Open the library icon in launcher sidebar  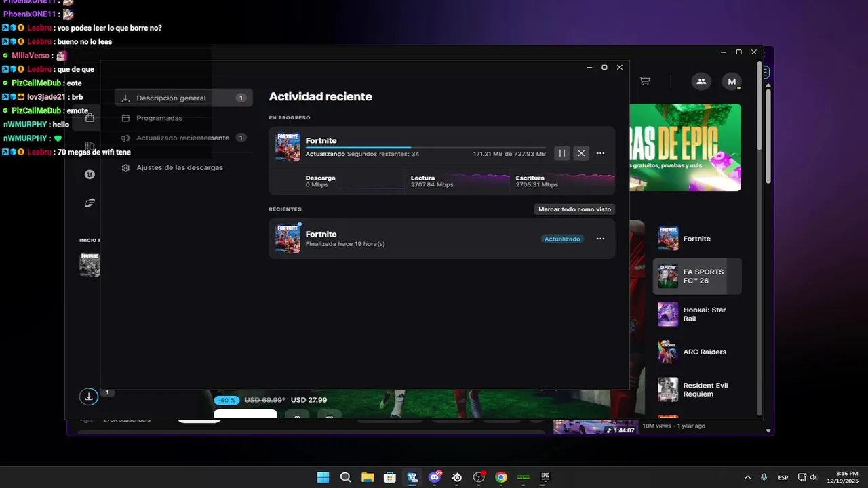click(90, 146)
